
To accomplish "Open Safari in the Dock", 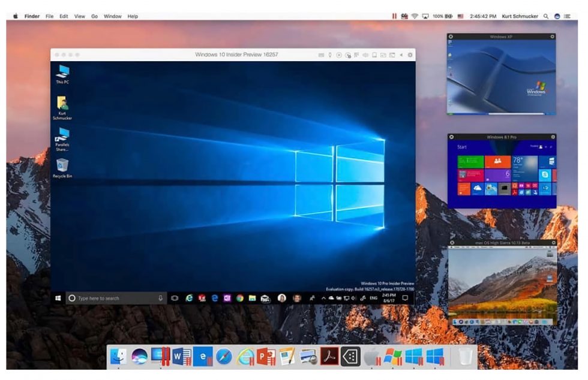I will point(224,357).
